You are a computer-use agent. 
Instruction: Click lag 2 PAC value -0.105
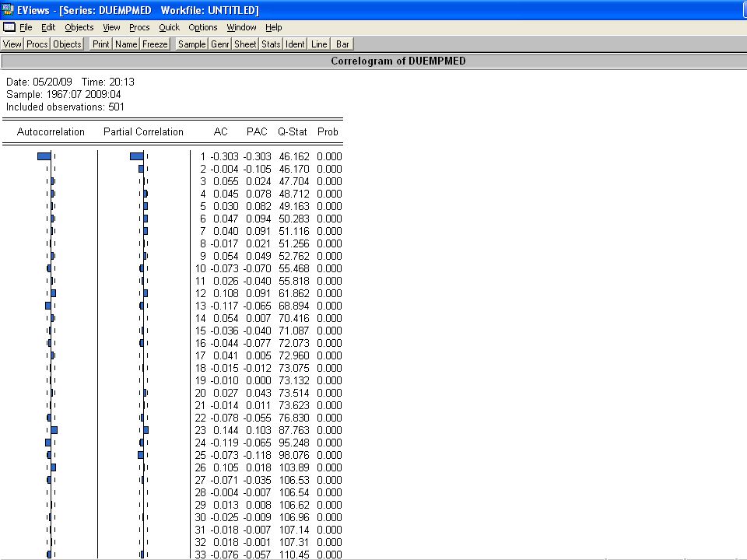click(257, 169)
